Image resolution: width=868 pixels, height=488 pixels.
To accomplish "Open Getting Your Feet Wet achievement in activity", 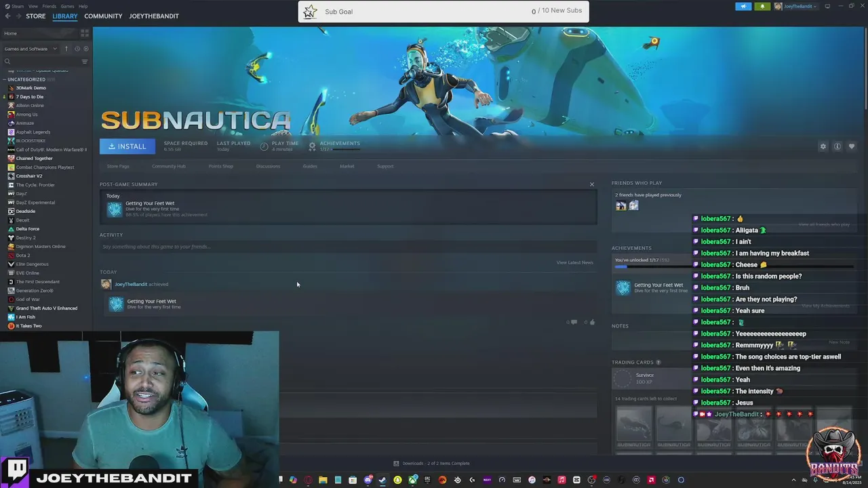I will 151,302.
